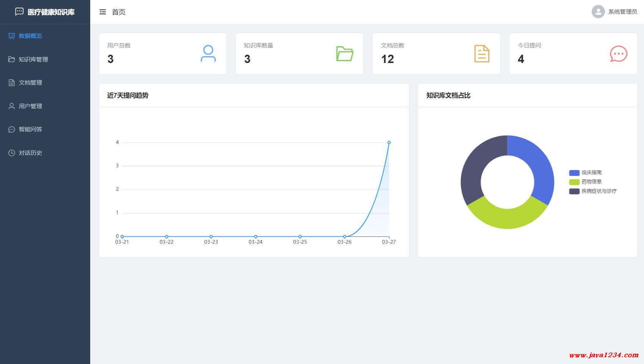The width and height of the screenshot is (644, 364).
Task: Click the logo icon beside 医疗健康知识库
Action: click(19, 12)
